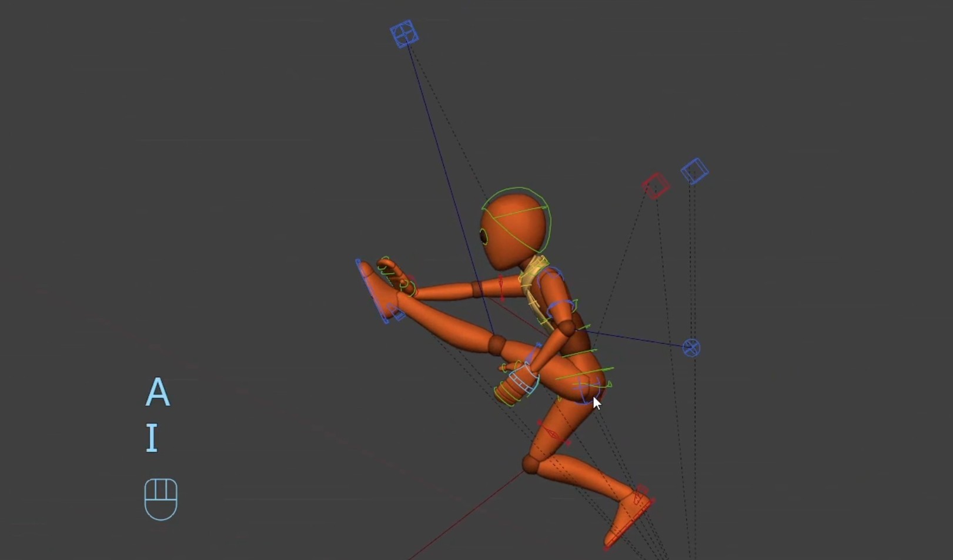Click the light blue wrist ring controller

[x=523, y=380]
